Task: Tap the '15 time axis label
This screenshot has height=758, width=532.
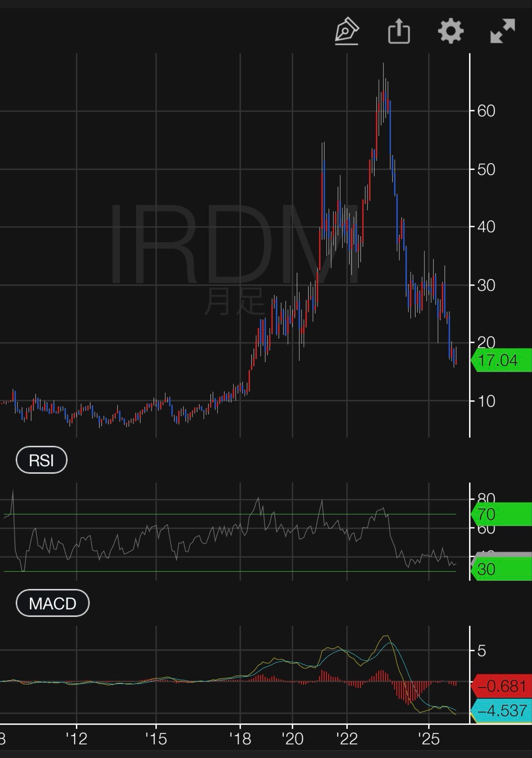Action: [x=156, y=739]
